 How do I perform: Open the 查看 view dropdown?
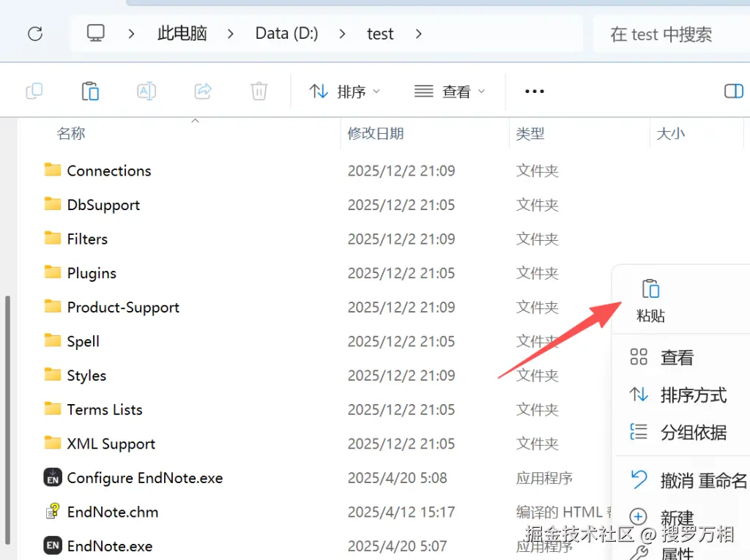(x=450, y=92)
